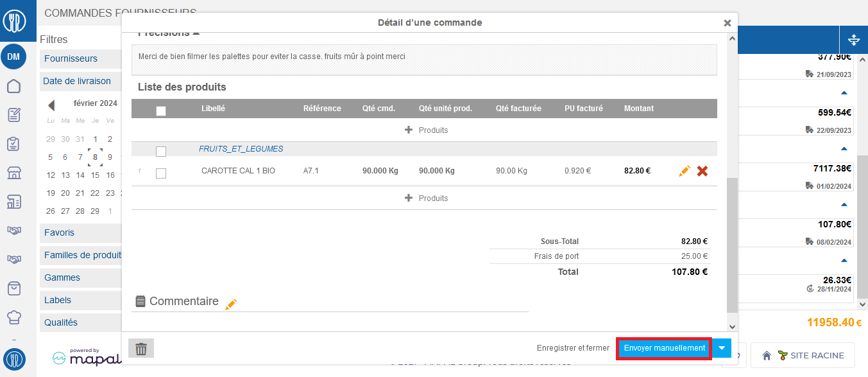The width and height of the screenshot is (868, 377).
Task: Open the store sidebar icon
Action: [13, 173]
